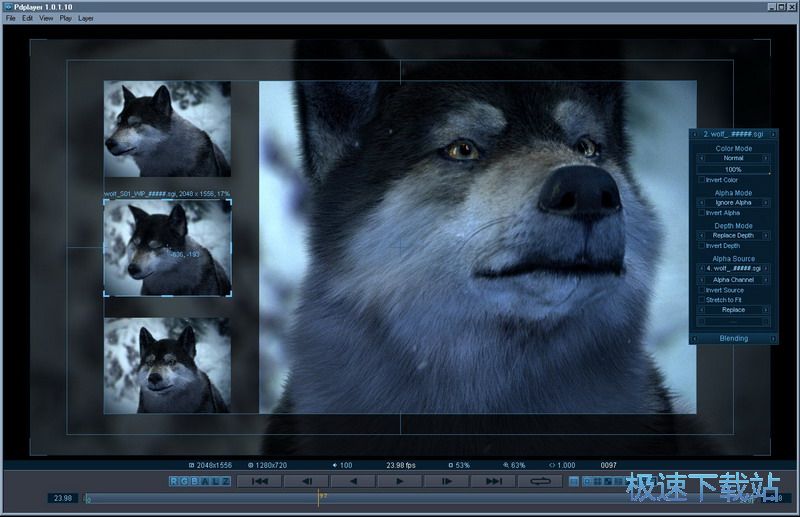Click the Replace value selector

733,310
